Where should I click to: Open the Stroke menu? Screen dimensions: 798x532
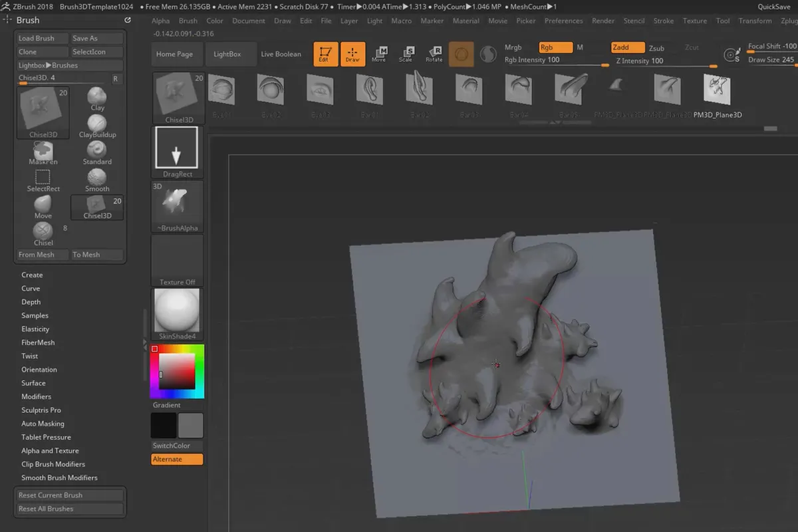click(663, 21)
